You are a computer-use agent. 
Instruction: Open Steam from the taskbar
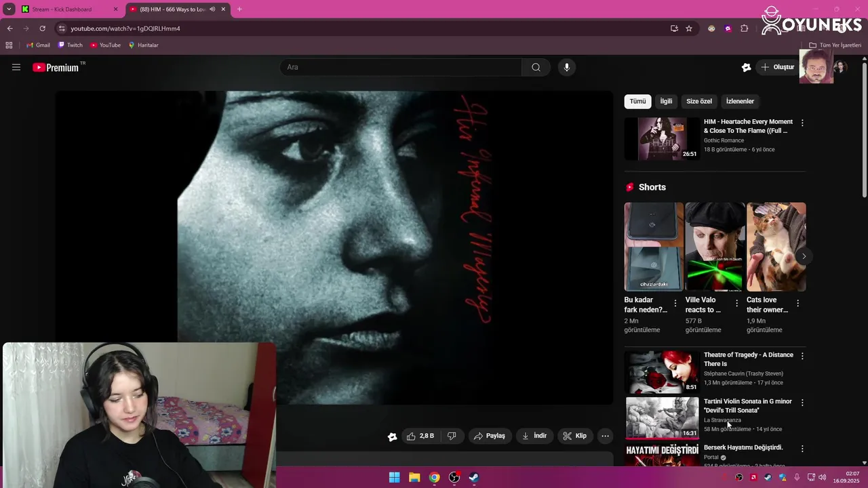[x=474, y=477]
